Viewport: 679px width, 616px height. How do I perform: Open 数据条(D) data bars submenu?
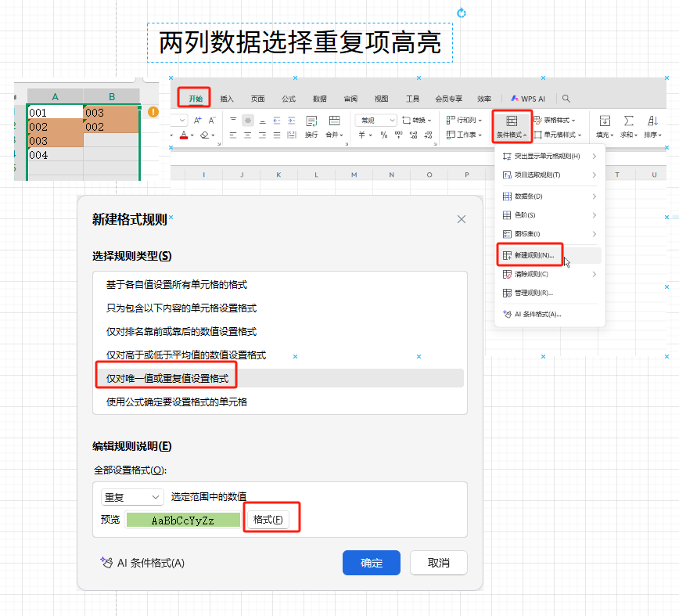(549, 196)
